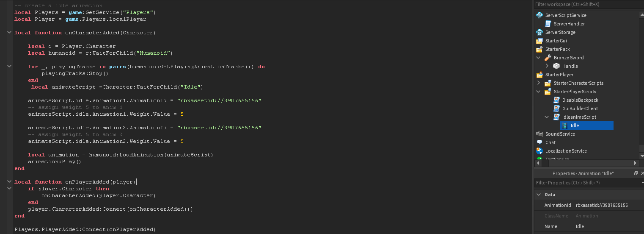Image resolution: width=644 pixels, height=234 pixels.
Task: Click the ServerHandler script icon
Action: tap(548, 24)
